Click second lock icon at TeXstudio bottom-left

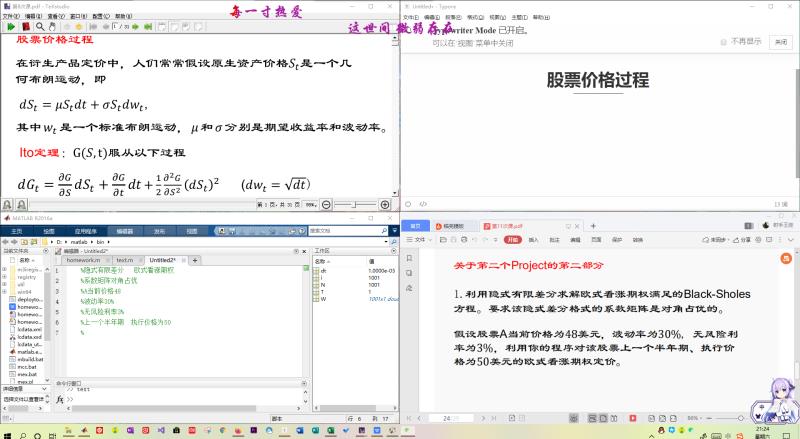pyautogui.click(x=21, y=205)
